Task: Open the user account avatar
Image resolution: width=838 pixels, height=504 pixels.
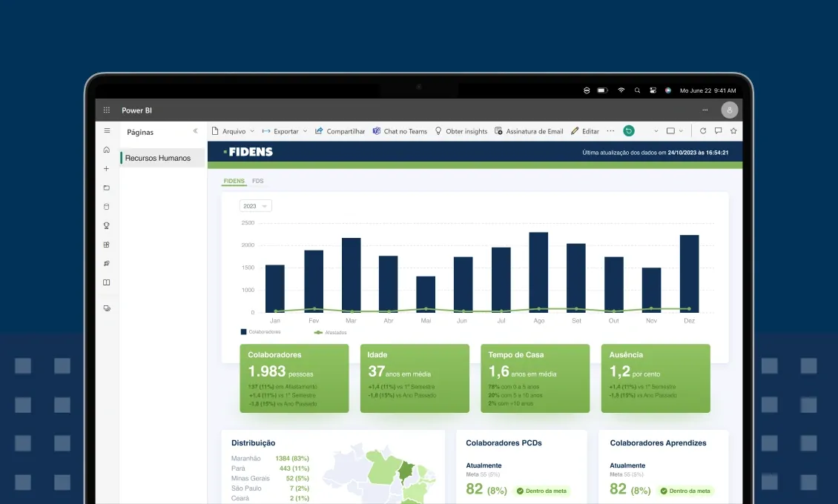Action: click(x=730, y=110)
